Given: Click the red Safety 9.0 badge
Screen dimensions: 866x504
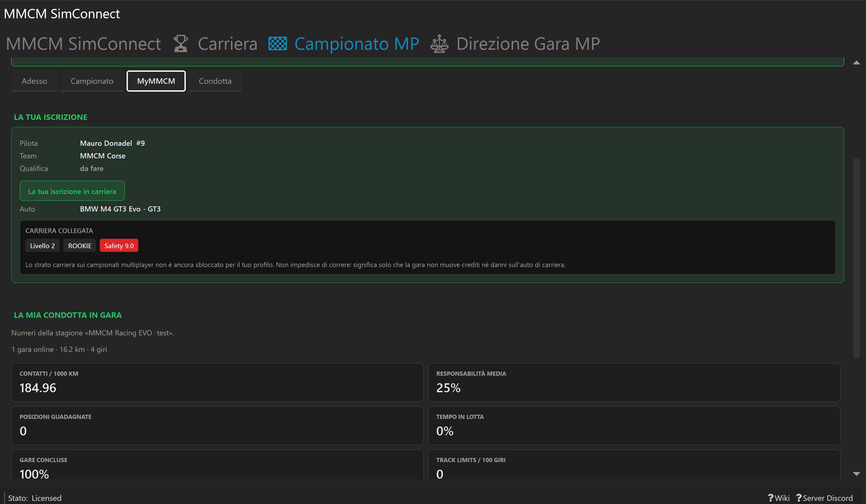Looking at the screenshot, I should pos(119,246).
